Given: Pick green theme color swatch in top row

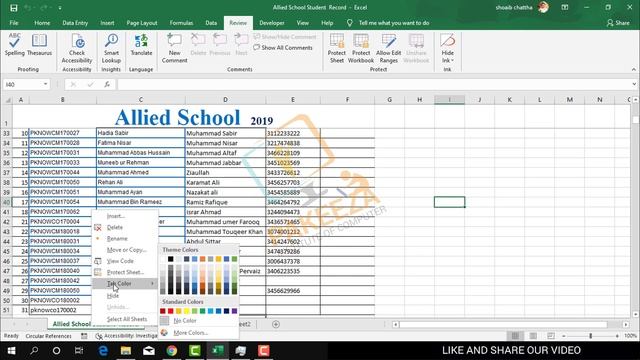Looking at the screenshot, I should 234,259.
